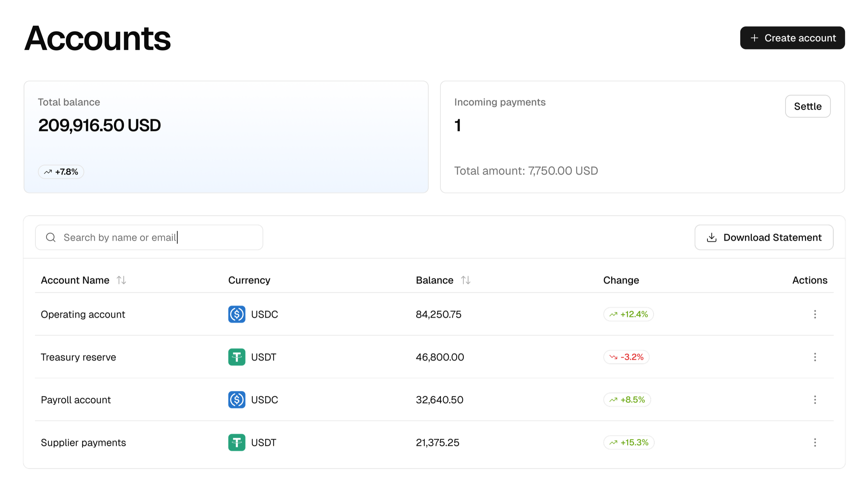Click the Actions column header
The image size is (868, 493).
click(810, 280)
